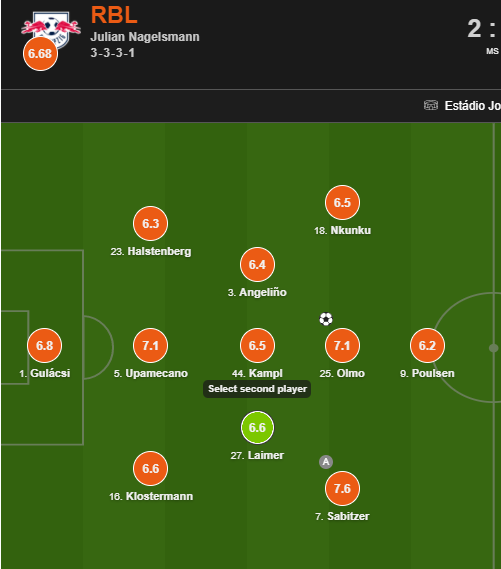Open the Julian Nagelsmann manager link

[145, 37]
